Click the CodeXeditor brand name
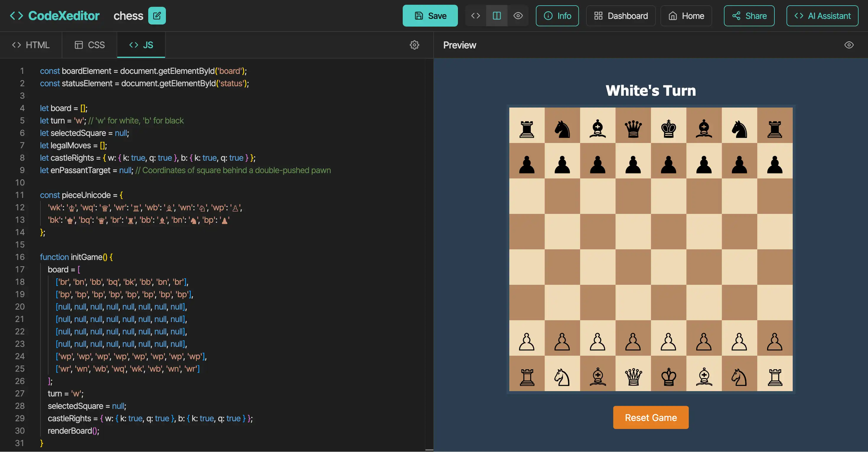This screenshot has width=868, height=452. click(64, 15)
